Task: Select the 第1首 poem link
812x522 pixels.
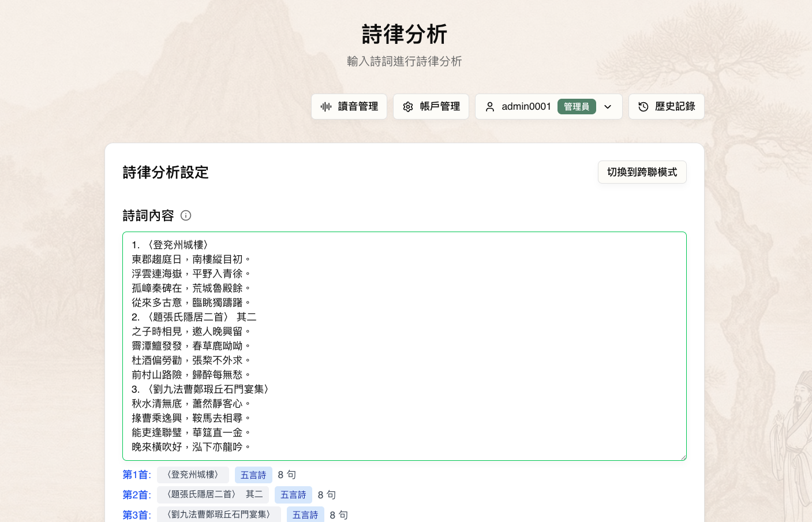Action: pyautogui.click(x=136, y=475)
